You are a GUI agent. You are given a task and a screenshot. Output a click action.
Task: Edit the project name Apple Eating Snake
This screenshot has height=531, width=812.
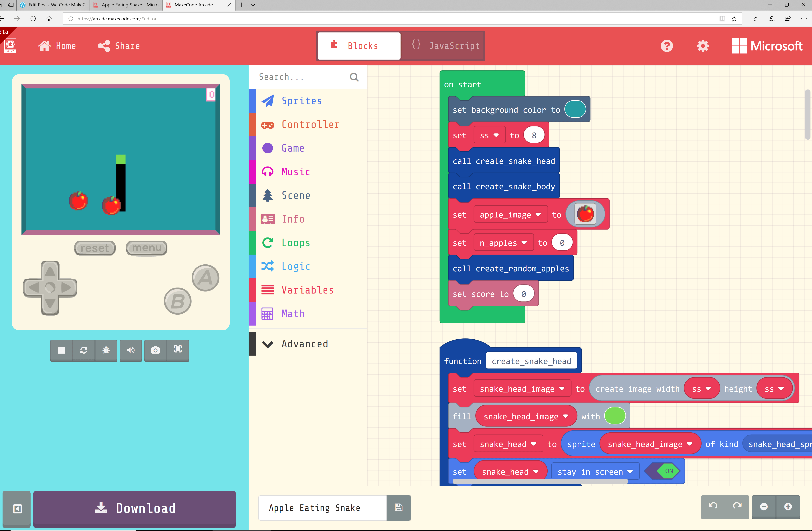point(322,508)
